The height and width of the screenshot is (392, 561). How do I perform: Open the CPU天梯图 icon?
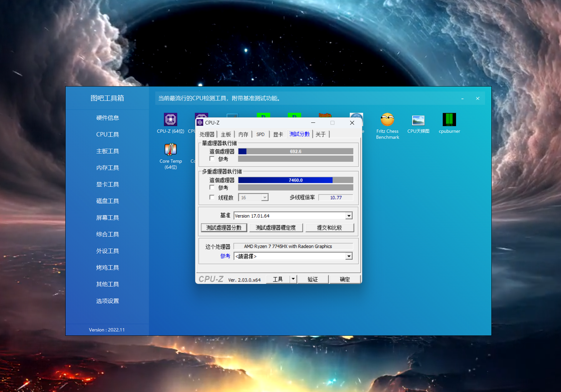pyautogui.click(x=418, y=123)
